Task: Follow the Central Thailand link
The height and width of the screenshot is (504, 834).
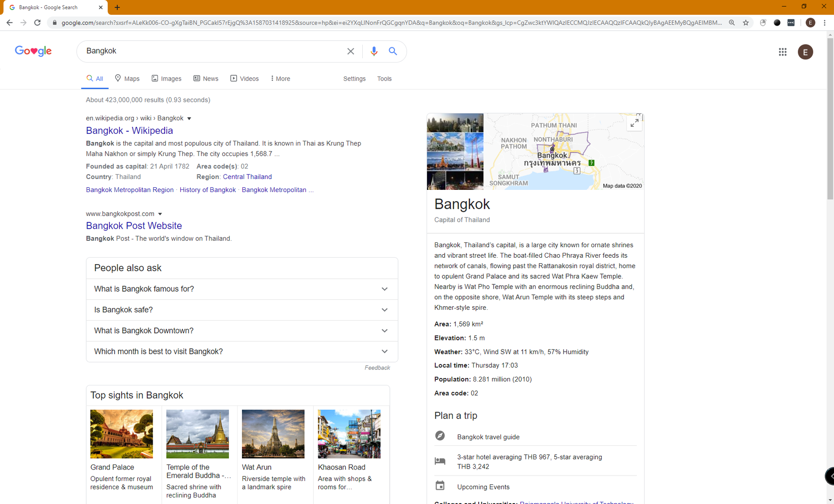Action: point(247,177)
